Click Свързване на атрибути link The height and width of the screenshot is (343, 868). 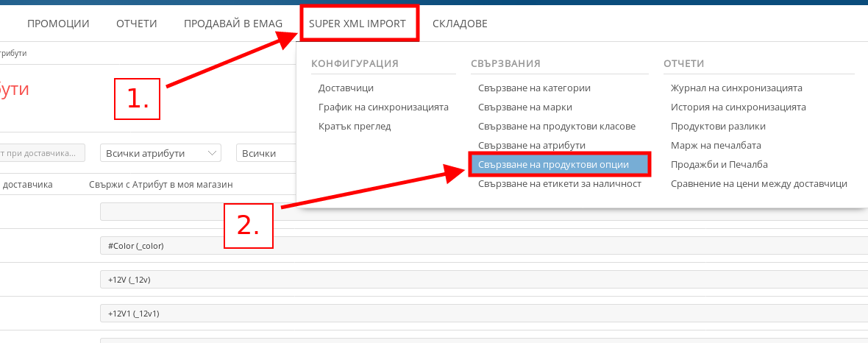point(531,145)
